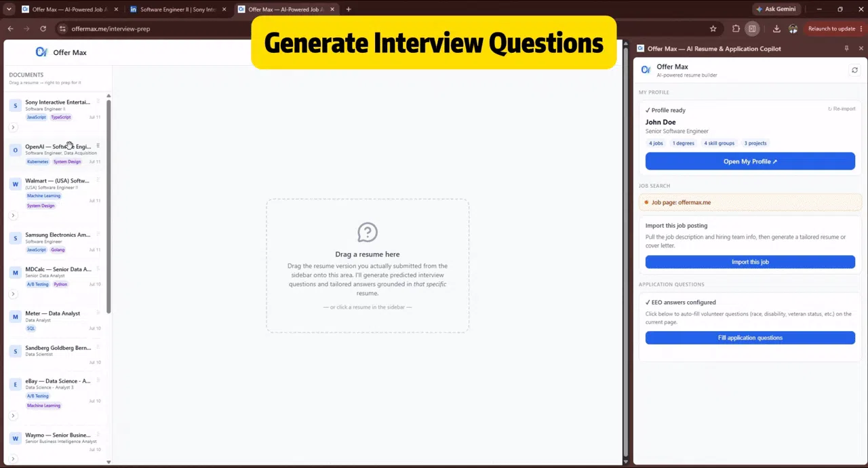Click the '3 projects' profile chip

(755, 143)
